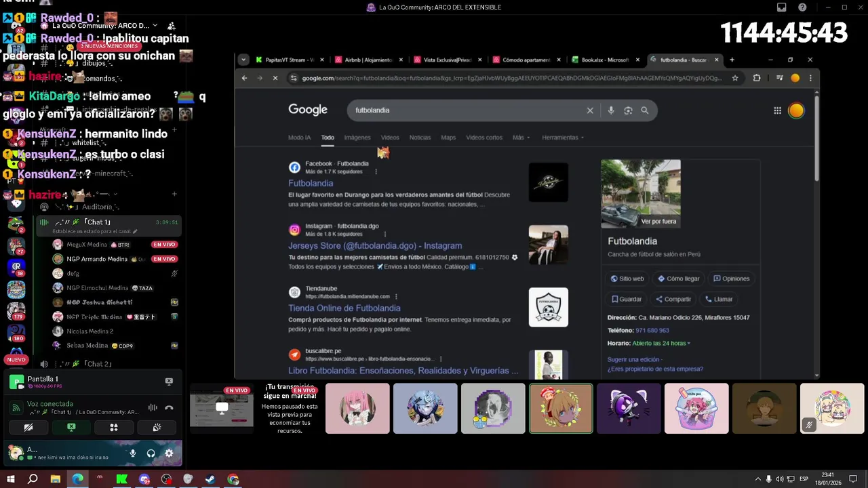The height and width of the screenshot is (488, 868).
Task: Open the options menu for Facebook Futbolandia result
Action: (376, 171)
